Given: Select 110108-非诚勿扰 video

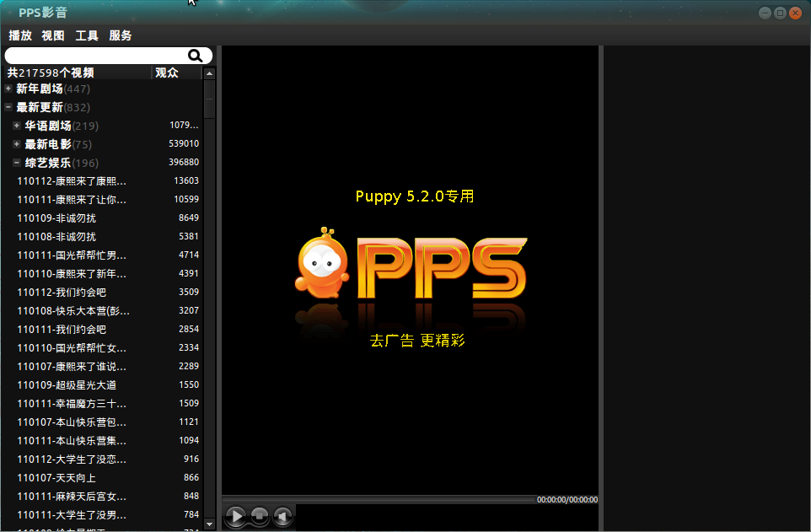Looking at the screenshot, I should [56, 237].
